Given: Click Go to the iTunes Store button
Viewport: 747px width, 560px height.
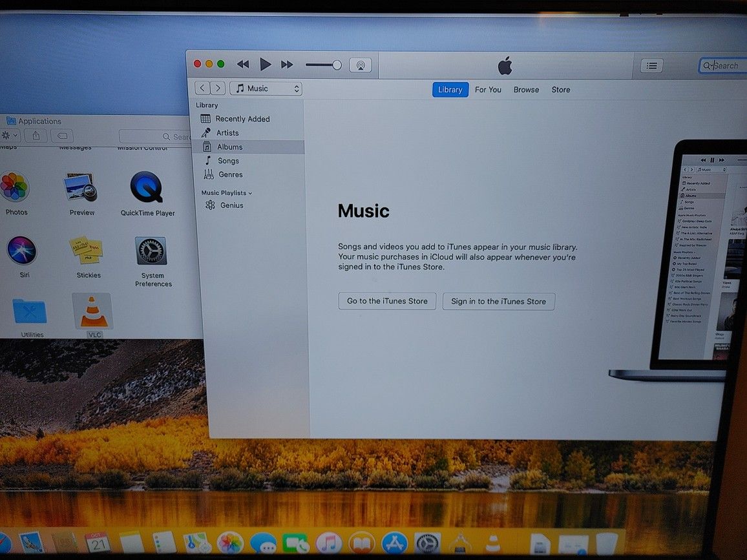Looking at the screenshot, I should tap(387, 301).
